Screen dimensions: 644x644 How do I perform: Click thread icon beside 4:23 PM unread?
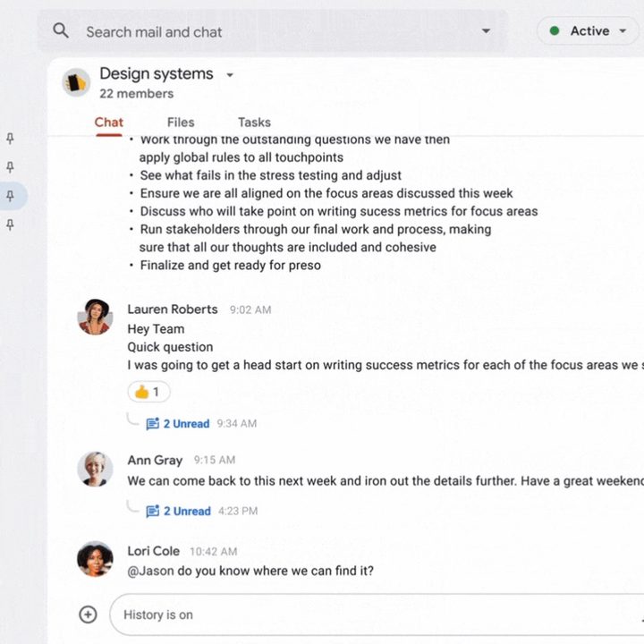tap(152, 511)
